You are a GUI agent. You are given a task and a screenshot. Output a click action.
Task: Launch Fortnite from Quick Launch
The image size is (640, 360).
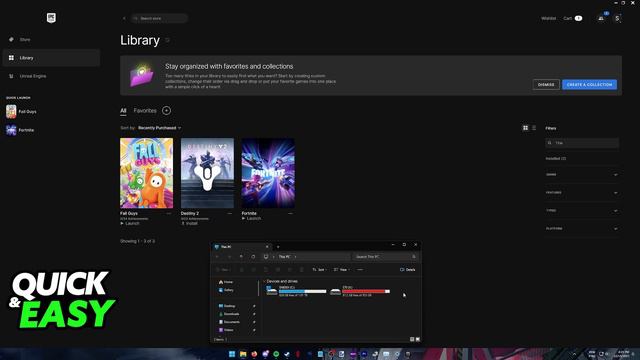[20, 130]
